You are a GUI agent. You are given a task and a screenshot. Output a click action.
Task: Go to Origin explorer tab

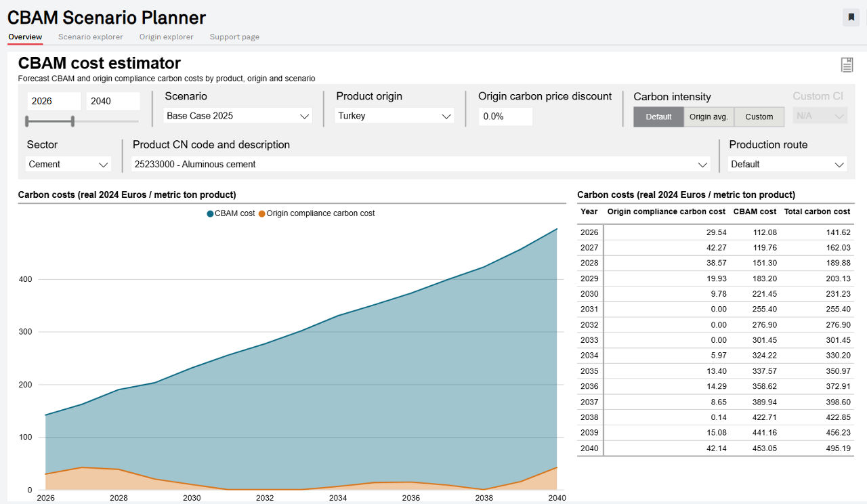(167, 37)
